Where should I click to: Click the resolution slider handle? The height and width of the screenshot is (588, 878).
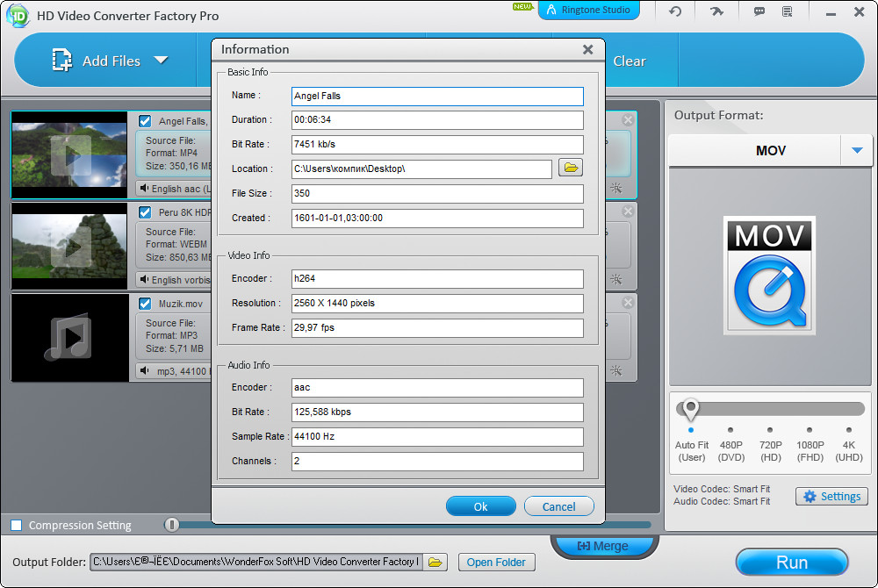[691, 409]
